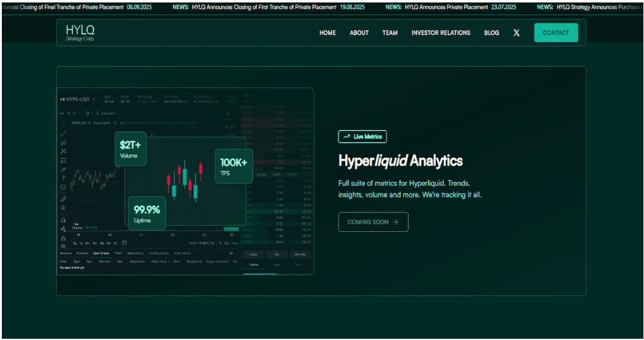Image resolution: width=644 pixels, height=340 pixels.
Task: Go to the Home page
Action: pyautogui.click(x=327, y=33)
